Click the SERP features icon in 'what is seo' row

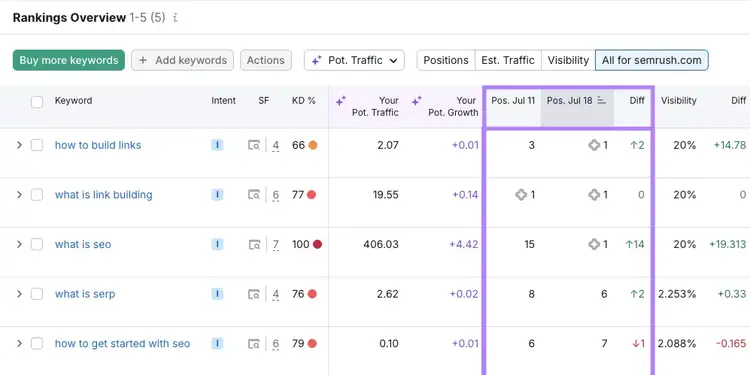pyautogui.click(x=254, y=244)
